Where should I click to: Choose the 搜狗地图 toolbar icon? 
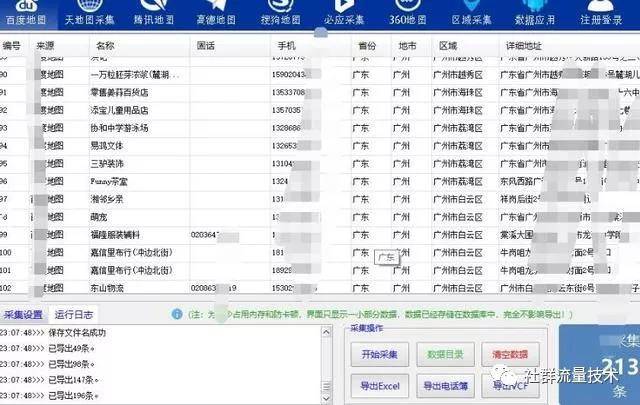[280, 13]
